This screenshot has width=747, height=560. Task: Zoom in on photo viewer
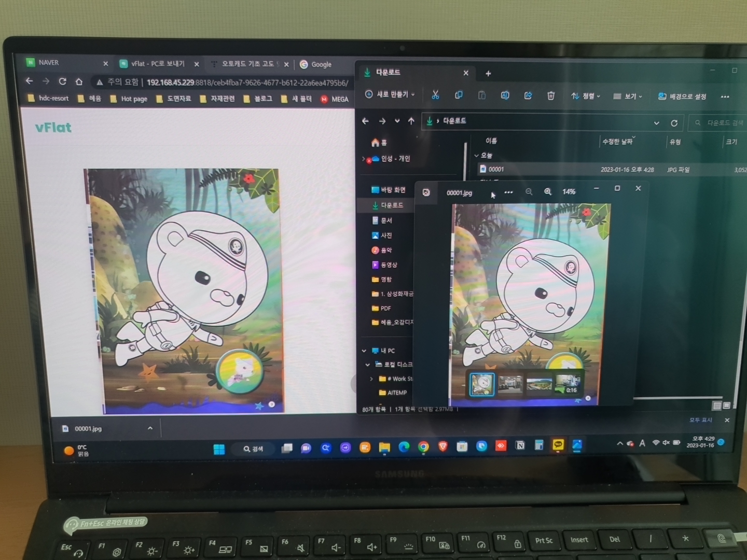pos(548,192)
